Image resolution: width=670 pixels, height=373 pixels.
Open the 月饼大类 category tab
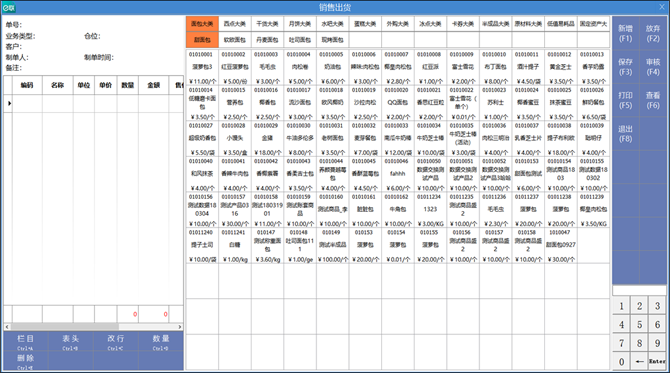click(300, 24)
